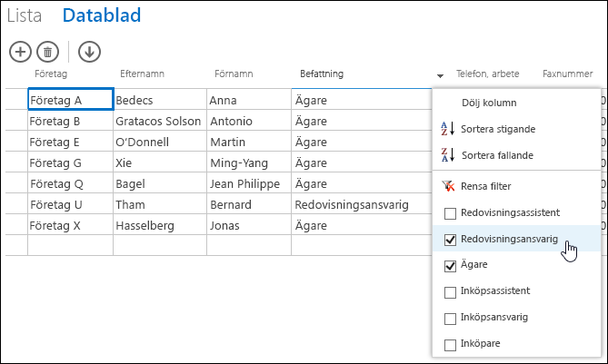The image size is (608, 364).
Task: Select the Faxnummer column header
Action: point(568,74)
